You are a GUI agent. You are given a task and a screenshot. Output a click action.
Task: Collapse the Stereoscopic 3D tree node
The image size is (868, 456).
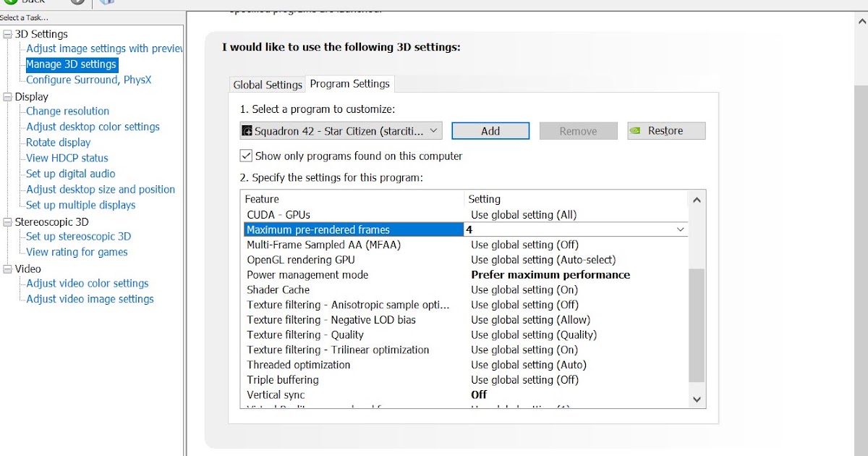[x=8, y=221]
